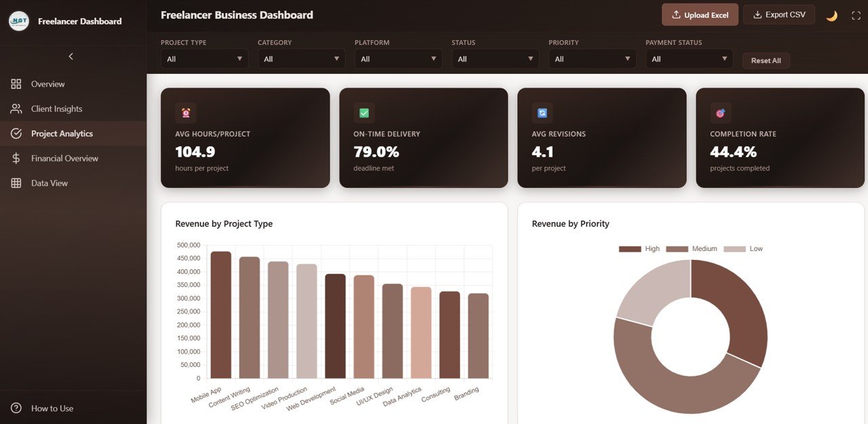
Task: Select the Overview grid icon in sidebar
Action: [16, 83]
